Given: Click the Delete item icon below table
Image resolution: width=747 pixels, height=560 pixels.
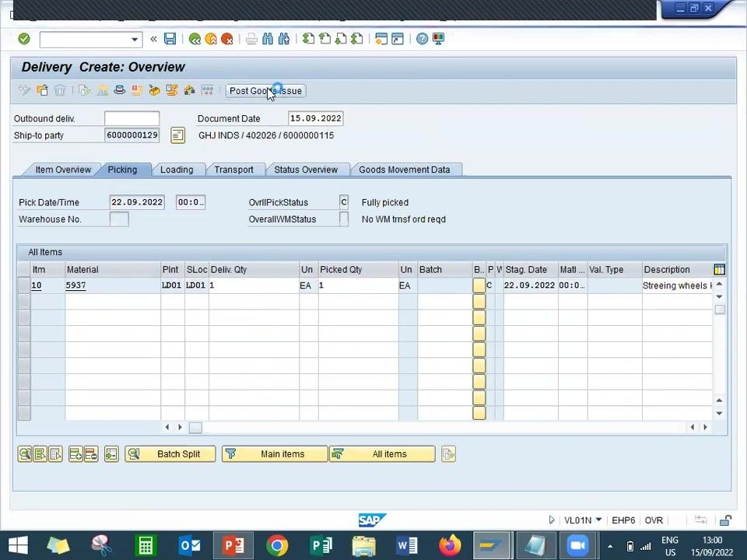Looking at the screenshot, I should click(x=90, y=453).
